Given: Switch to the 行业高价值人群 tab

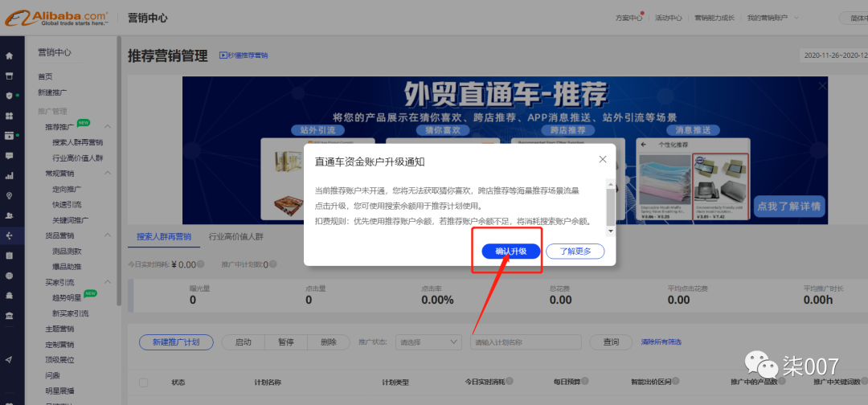Looking at the screenshot, I should point(235,237).
